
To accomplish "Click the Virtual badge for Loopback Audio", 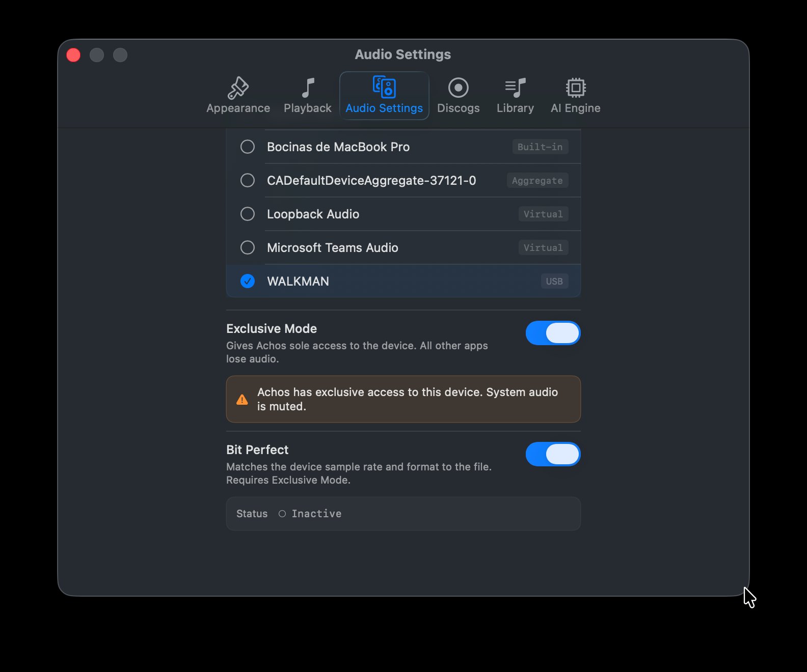I will tap(543, 214).
